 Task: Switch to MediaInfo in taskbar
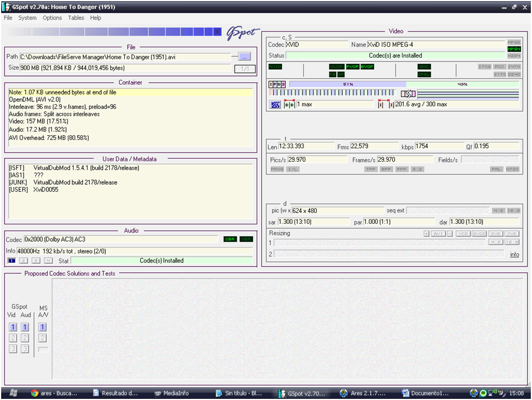pos(173,393)
